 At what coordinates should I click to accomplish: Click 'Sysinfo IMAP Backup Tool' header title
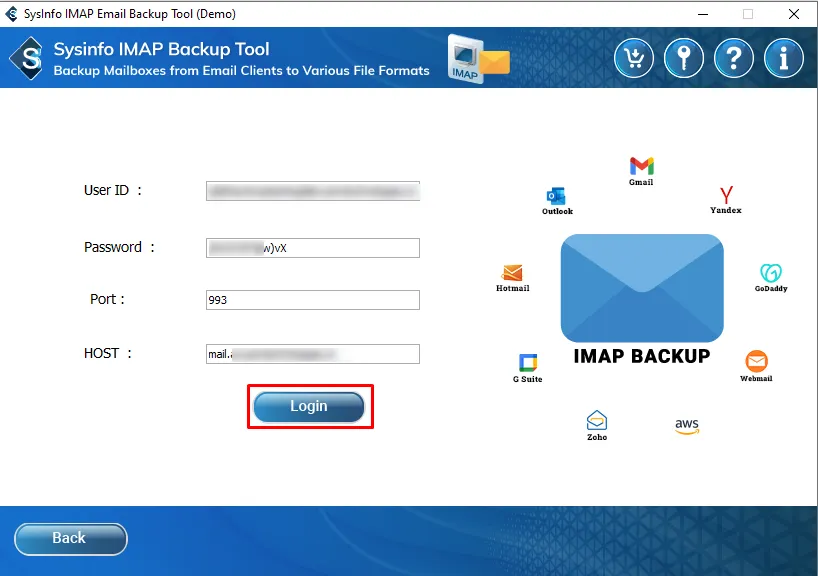pyautogui.click(x=161, y=49)
